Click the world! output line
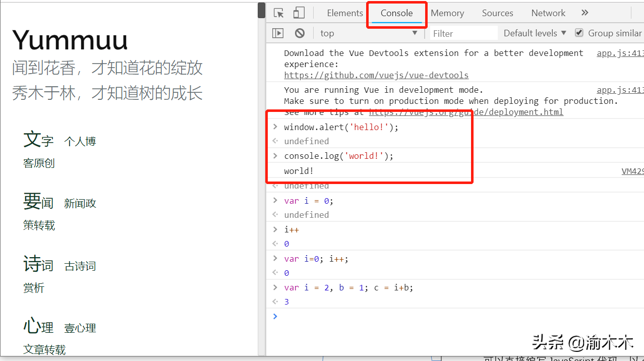The height and width of the screenshot is (361, 644). point(299,171)
